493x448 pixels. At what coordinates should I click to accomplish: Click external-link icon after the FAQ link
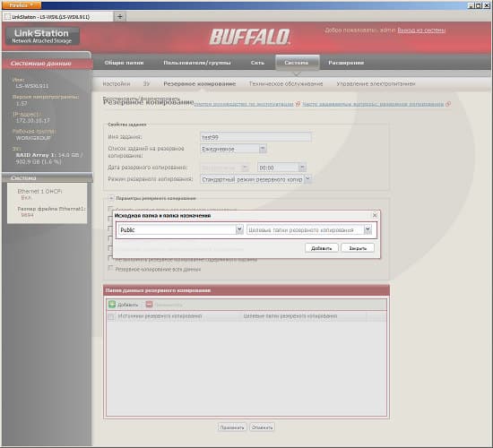[x=448, y=104]
